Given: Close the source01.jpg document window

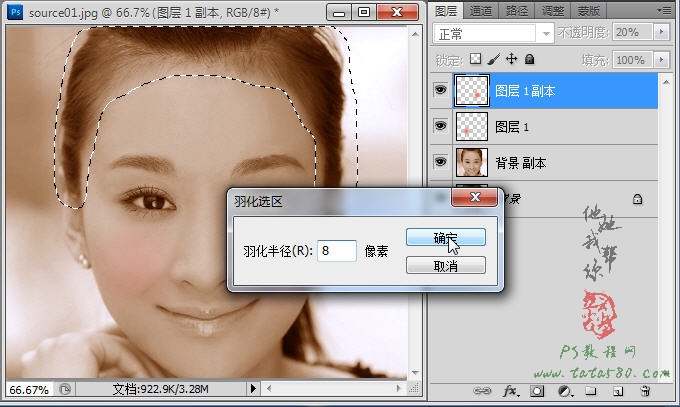Looking at the screenshot, I should pyautogui.click(x=397, y=12).
